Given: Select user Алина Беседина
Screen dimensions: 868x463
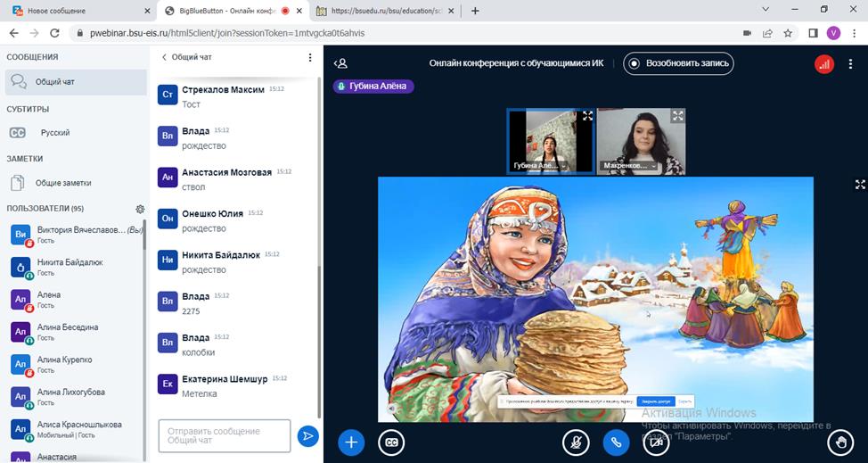Looking at the screenshot, I should pyautogui.click(x=75, y=332).
